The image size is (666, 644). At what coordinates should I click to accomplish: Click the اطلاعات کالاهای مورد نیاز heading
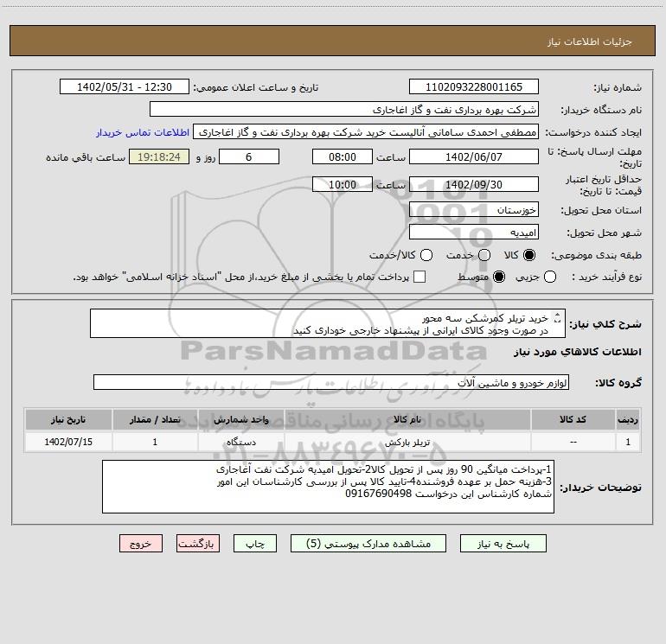tap(578, 352)
